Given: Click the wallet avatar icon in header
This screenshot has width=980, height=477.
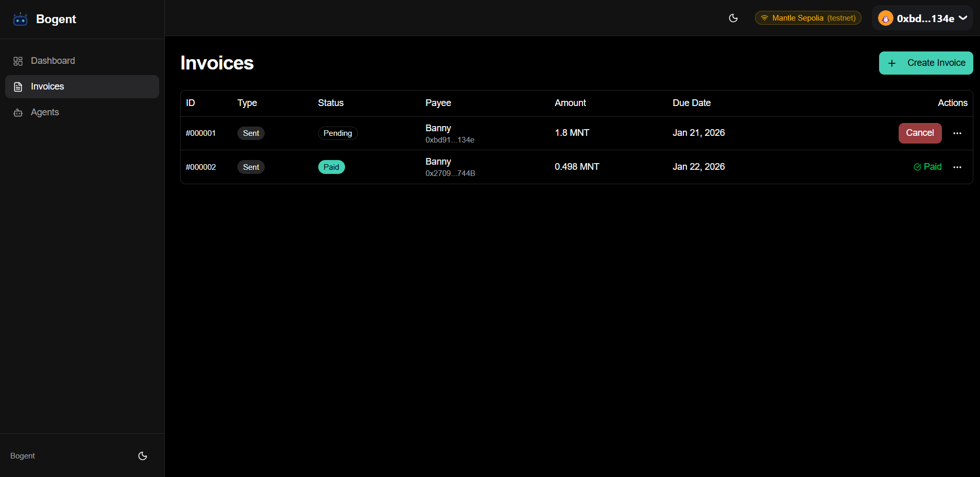Looking at the screenshot, I should (885, 19).
